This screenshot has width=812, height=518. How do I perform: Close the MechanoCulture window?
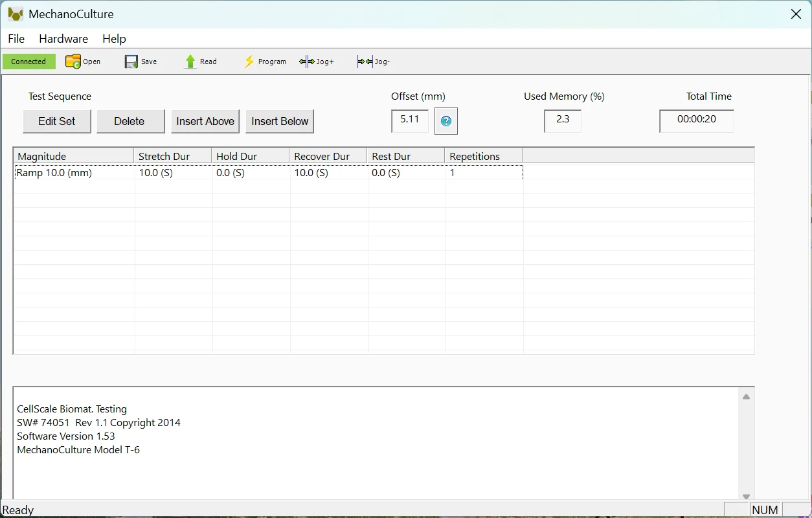point(796,14)
